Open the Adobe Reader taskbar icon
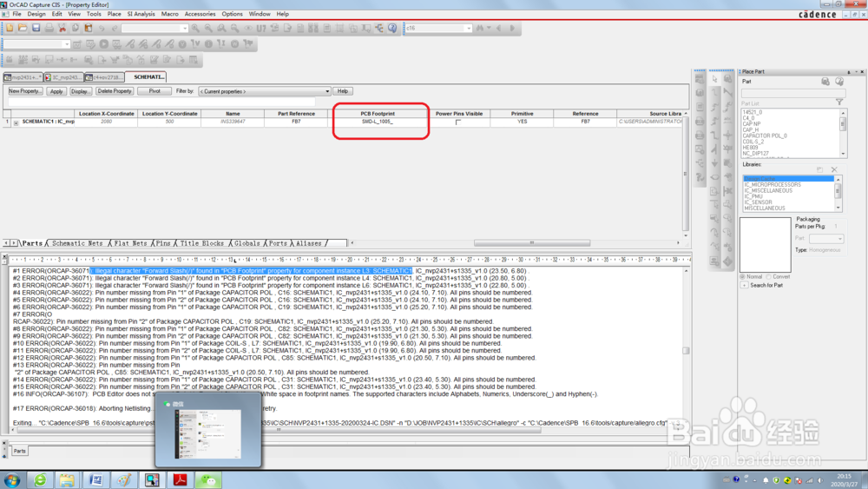Image resolution: width=868 pixels, height=489 pixels. (181, 479)
